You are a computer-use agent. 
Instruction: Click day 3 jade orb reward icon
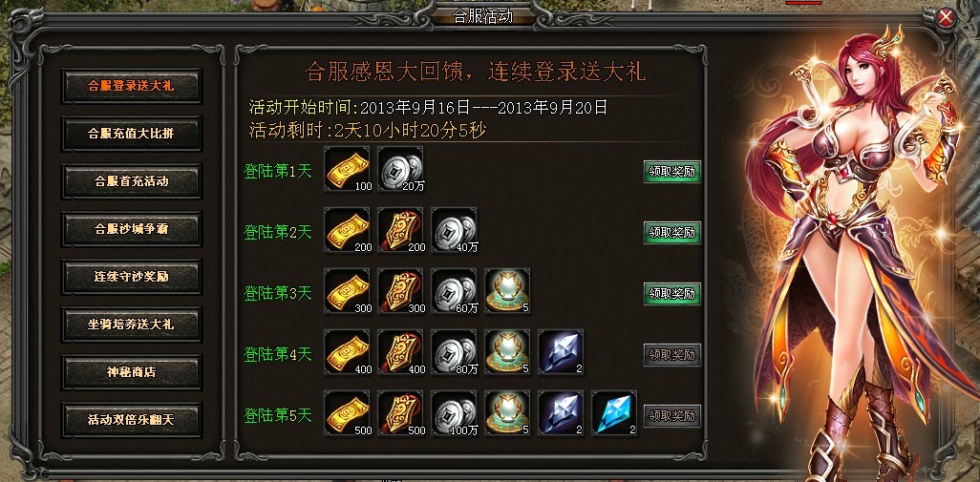[x=507, y=291]
